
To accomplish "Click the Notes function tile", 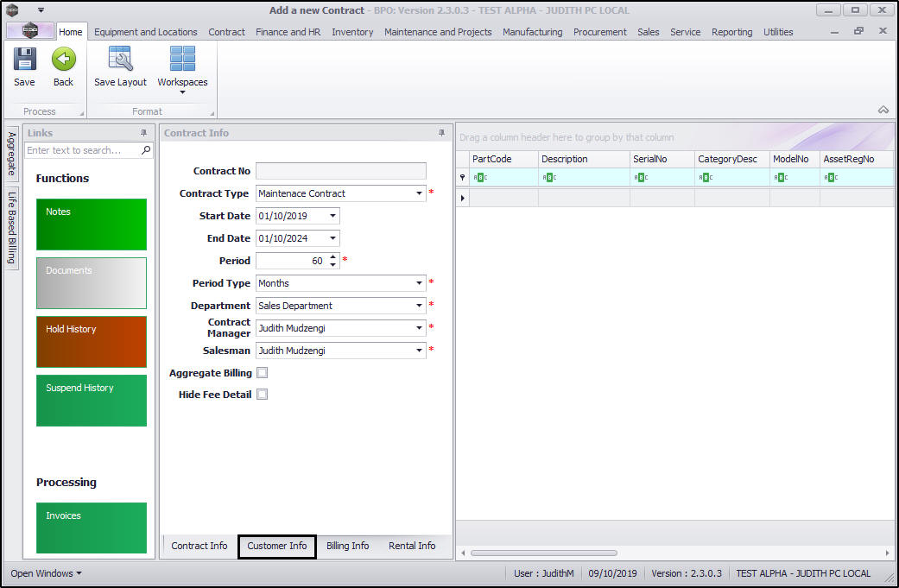I will point(92,224).
